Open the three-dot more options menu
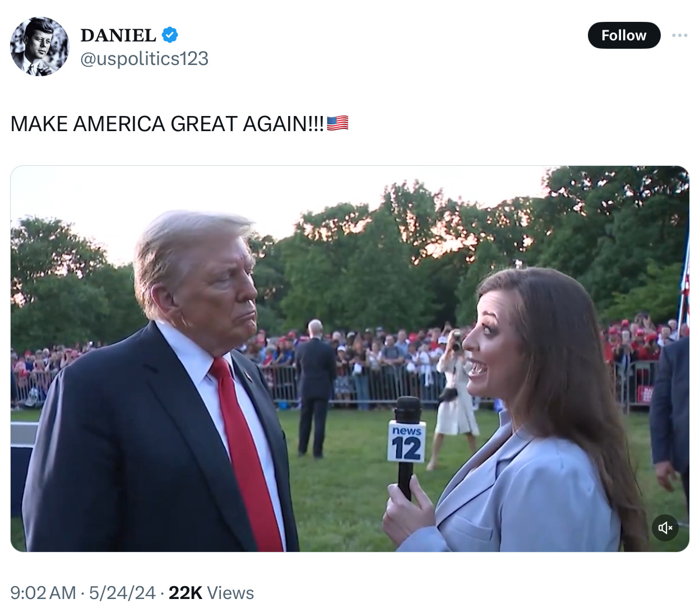The height and width of the screenshot is (613, 700). pyautogui.click(x=680, y=35)
